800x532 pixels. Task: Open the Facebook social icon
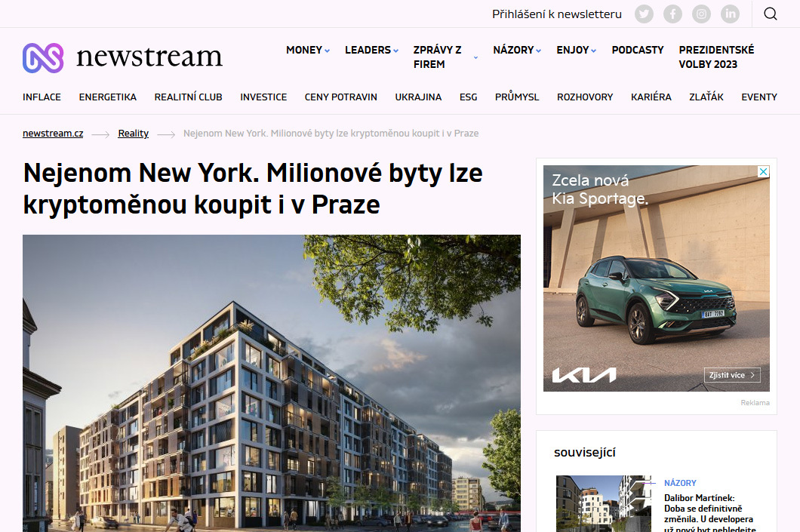pyautogui.click(x=672, y=14)
